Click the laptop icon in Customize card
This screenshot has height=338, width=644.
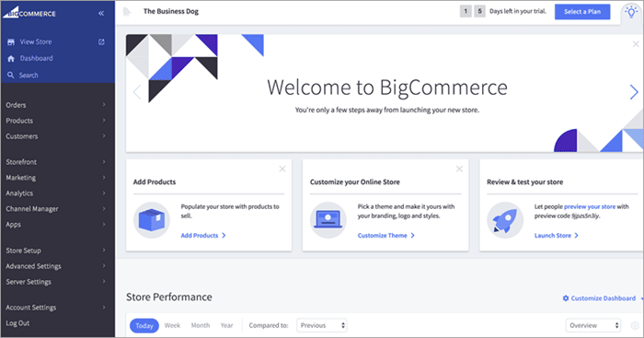(x=328, y=220)
